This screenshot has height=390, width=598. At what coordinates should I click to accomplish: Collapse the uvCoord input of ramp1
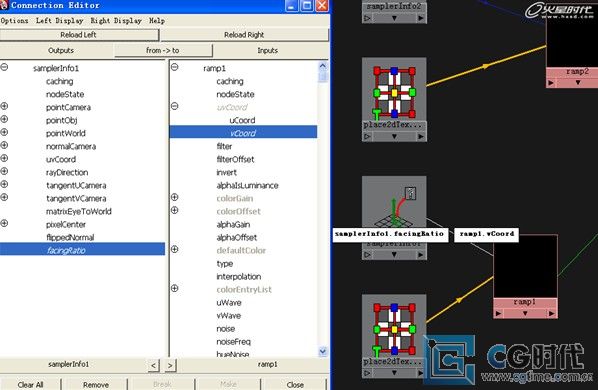(x=175, y=106)
